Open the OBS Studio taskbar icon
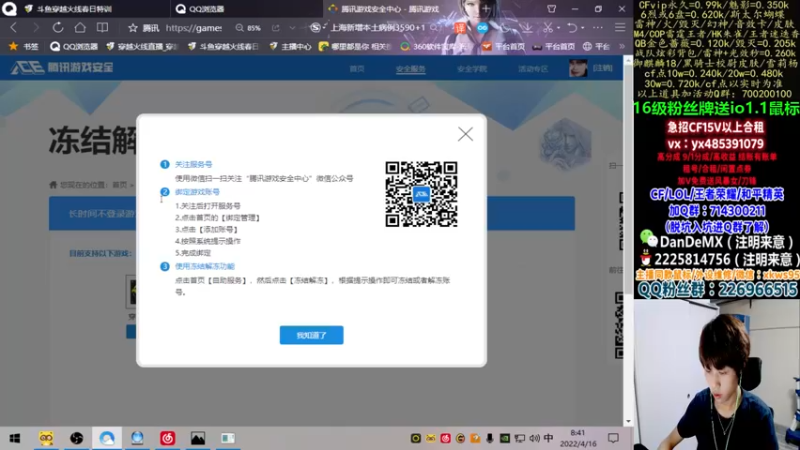The width and height of the screenshot is (800, 450). [77, 438]
